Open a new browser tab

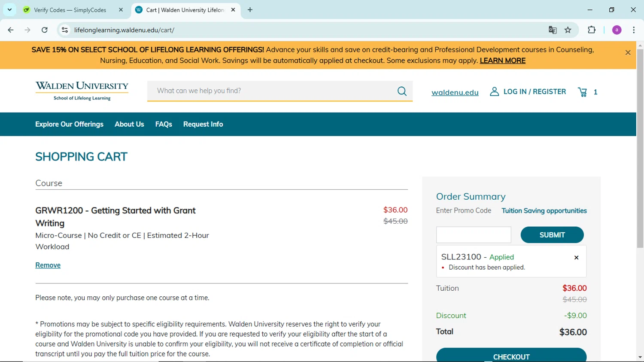pos(250,10)
